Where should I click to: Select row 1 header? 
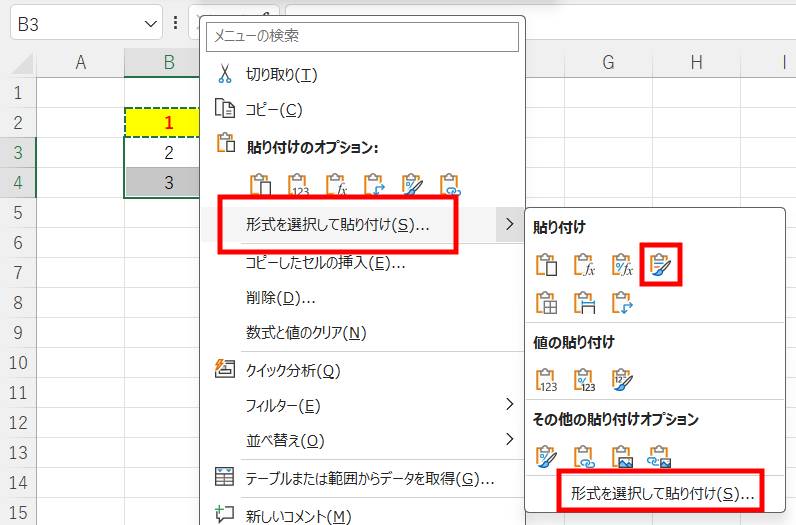coord(18,92)
